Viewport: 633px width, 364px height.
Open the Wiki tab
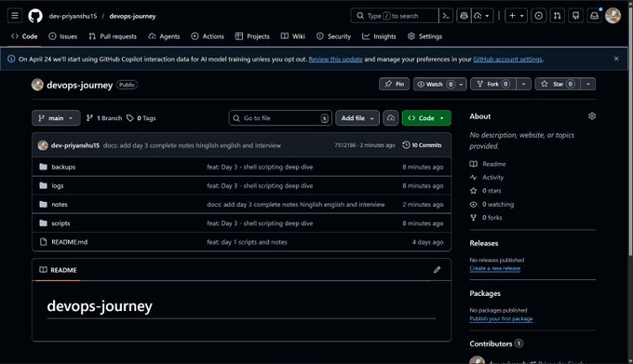(293, 36)
